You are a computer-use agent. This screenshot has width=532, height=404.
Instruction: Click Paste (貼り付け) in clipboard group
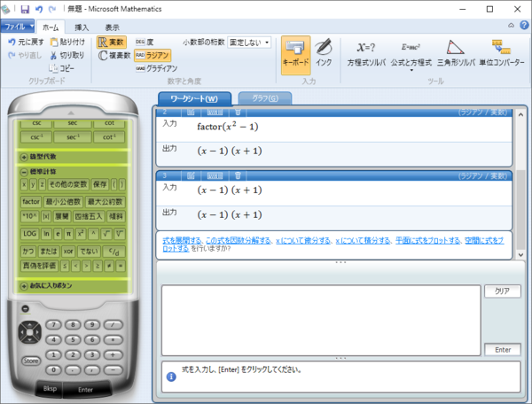[x=67, y=42]
